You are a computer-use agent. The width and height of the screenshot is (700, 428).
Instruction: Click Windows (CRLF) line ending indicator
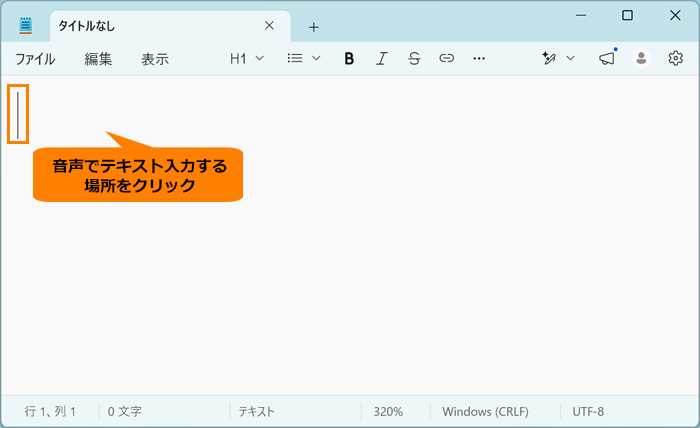click(x=485, y=411)
